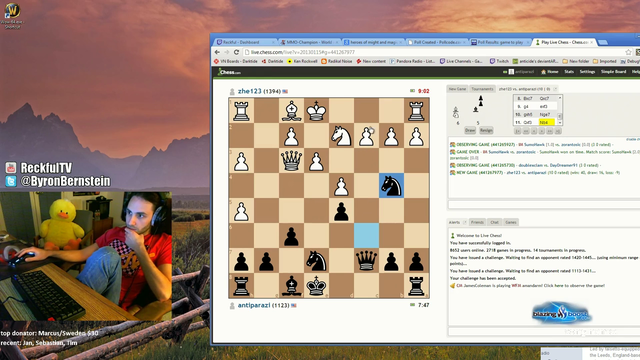This screenshot has width=640, height=360.
Task: Select the white pawn on d4
Action: pyautogui.click(x=341, y=186)
